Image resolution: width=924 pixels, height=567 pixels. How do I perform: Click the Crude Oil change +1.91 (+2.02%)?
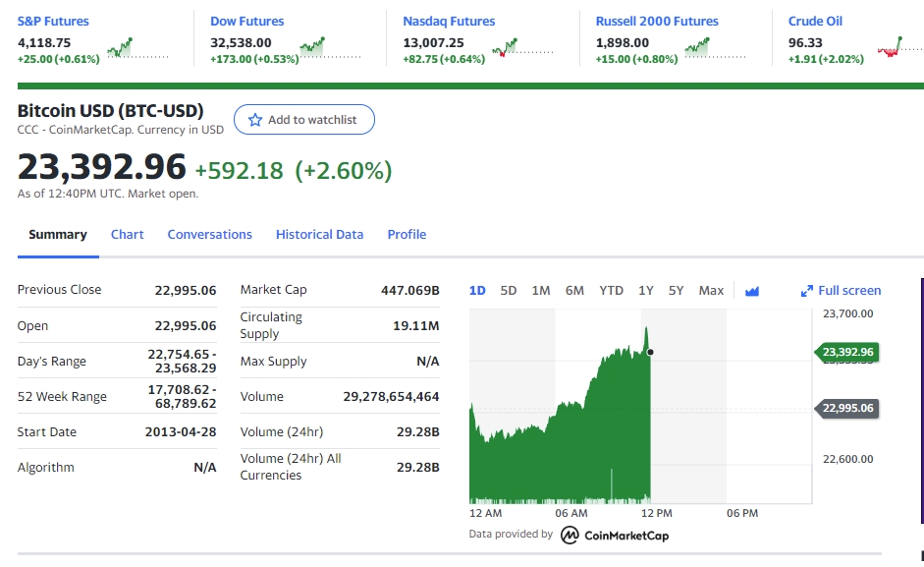tap(826, 59)
